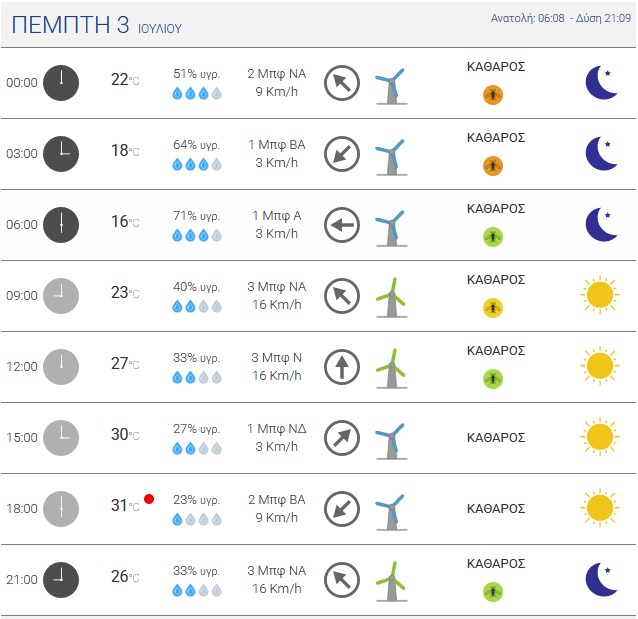Screen dimensions: 638x619
Task: Click the green mosquito icon at 12:00
Action: (x=493, y=379)
